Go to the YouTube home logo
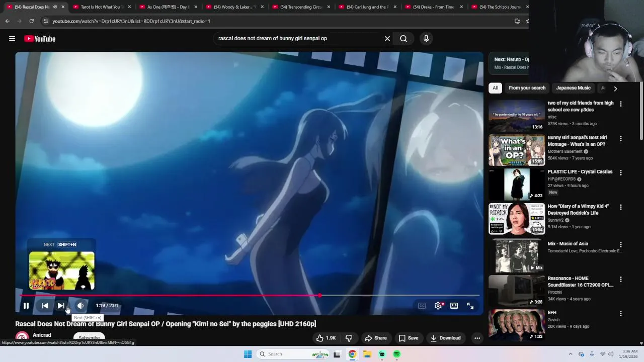 [40, 39]
